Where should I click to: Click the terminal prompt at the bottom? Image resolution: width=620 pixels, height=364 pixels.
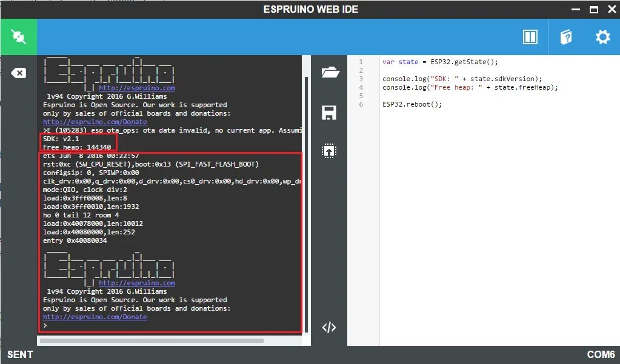pyautogui.click(x=45, y=326)
